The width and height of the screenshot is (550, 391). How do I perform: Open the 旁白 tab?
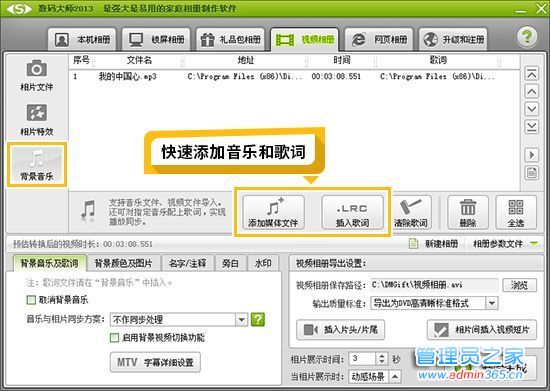(230, 263)
